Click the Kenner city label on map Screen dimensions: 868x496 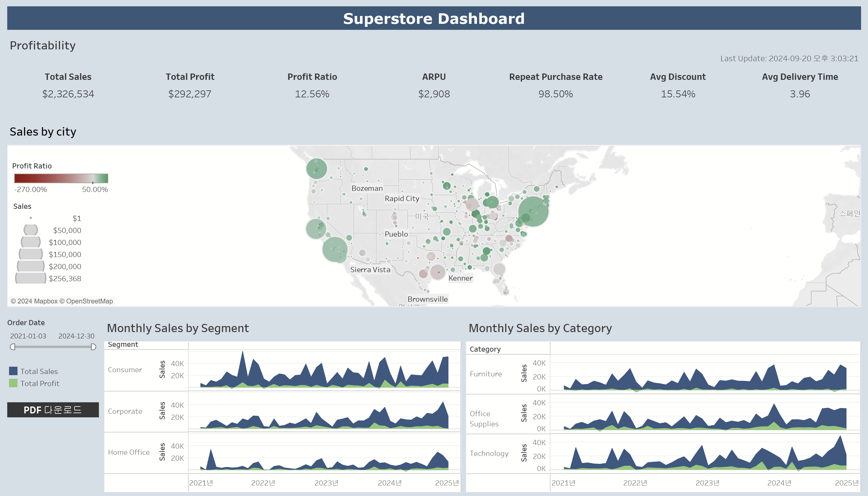[x=460, y=278]
